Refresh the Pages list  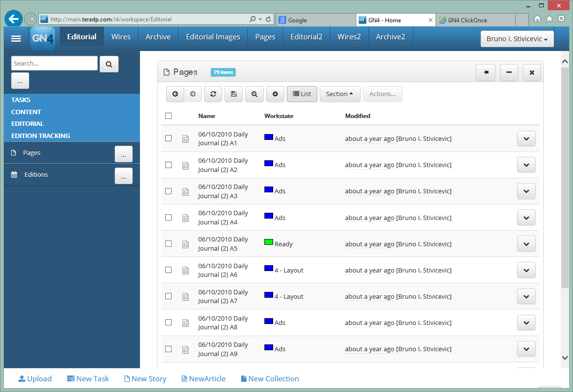click(x=213, y=94)
